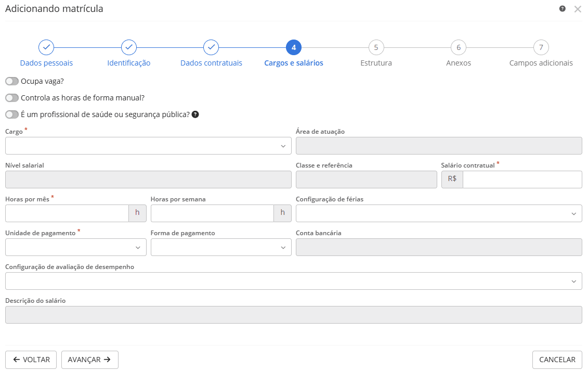Click the Dados contratuais step checkmark circle

pos(211,47)
